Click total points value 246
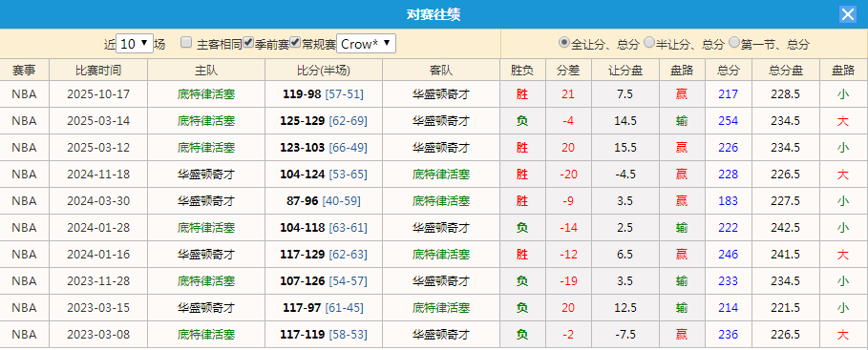 coord(728,255)
